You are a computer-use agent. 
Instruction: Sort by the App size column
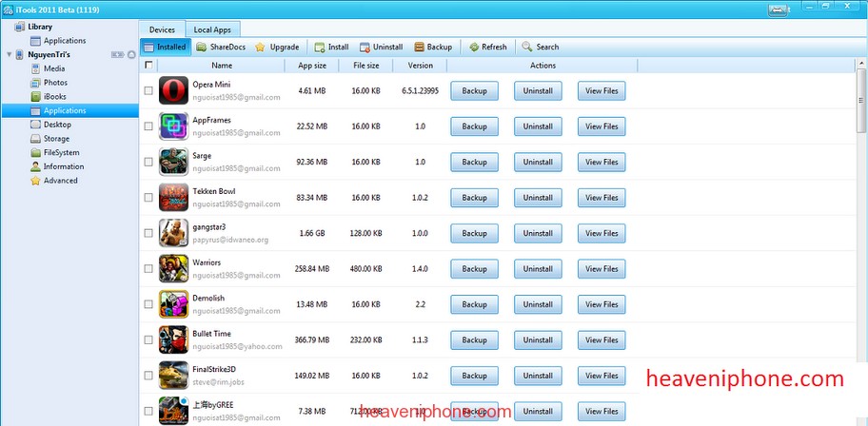point(312,66)
